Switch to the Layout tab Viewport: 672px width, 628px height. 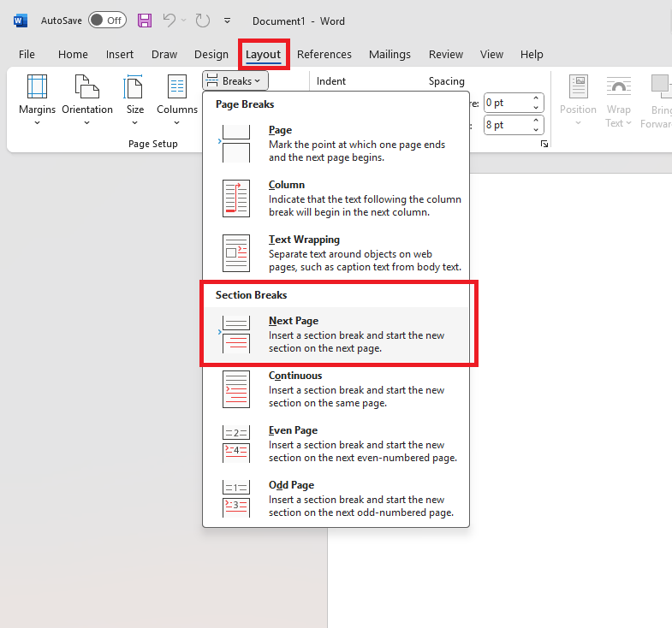263,55
